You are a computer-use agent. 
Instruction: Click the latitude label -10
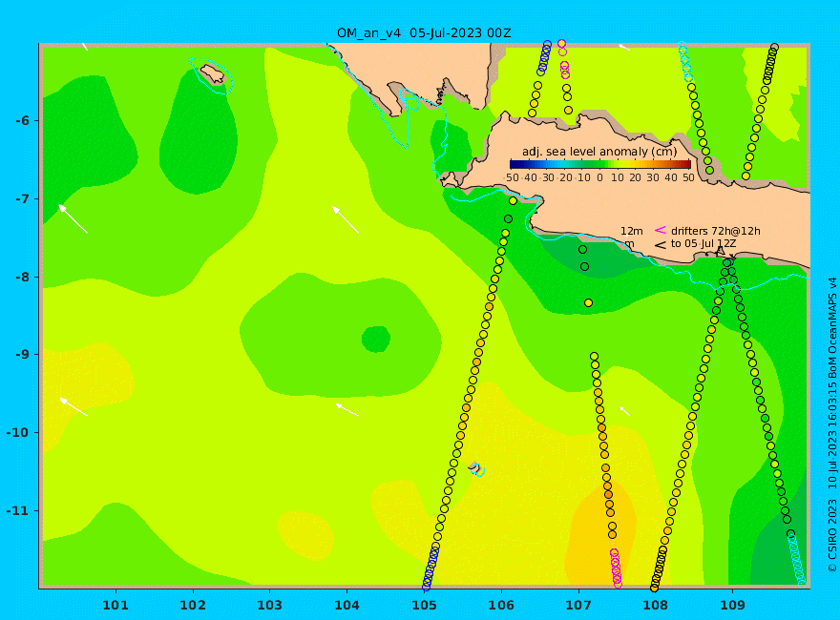[20, 433]
